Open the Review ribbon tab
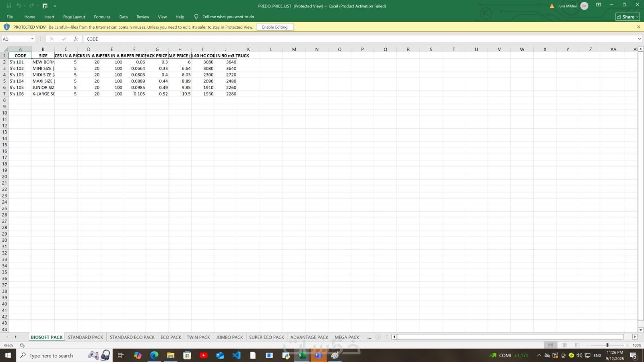Viewport: 644px width, 362px height. pyautogui.click(x=143, y=17)
